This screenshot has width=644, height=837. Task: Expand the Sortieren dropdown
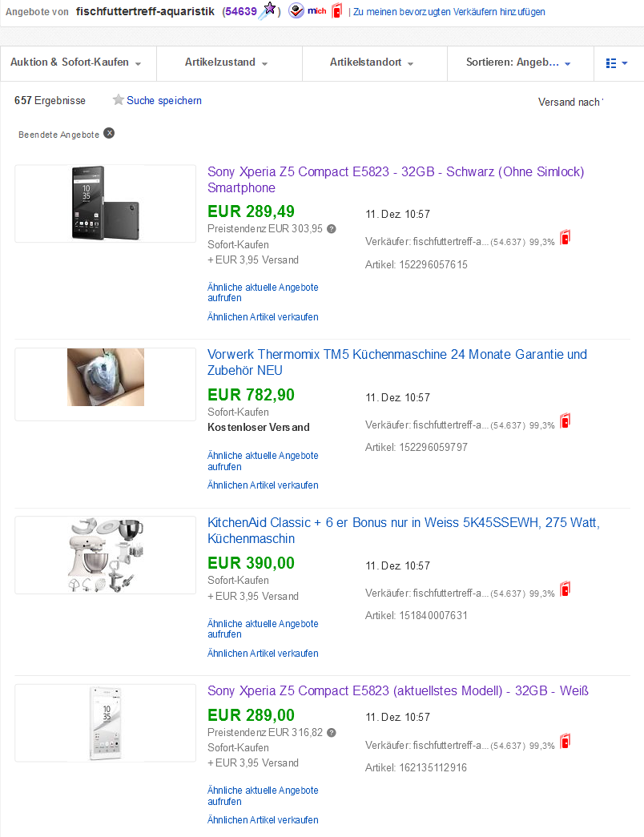518,62
